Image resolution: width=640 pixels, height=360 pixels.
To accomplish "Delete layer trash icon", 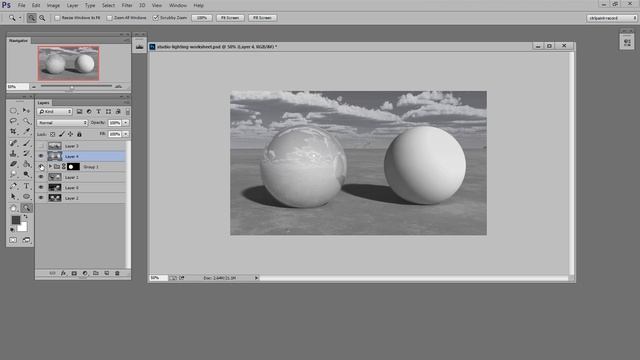I will tap(117, 273).
